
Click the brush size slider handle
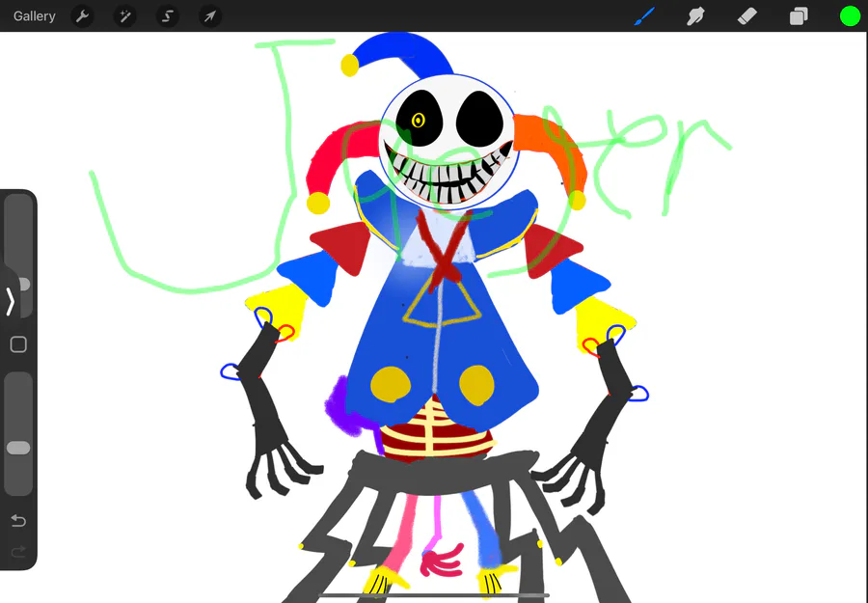[x=24, y=285]
